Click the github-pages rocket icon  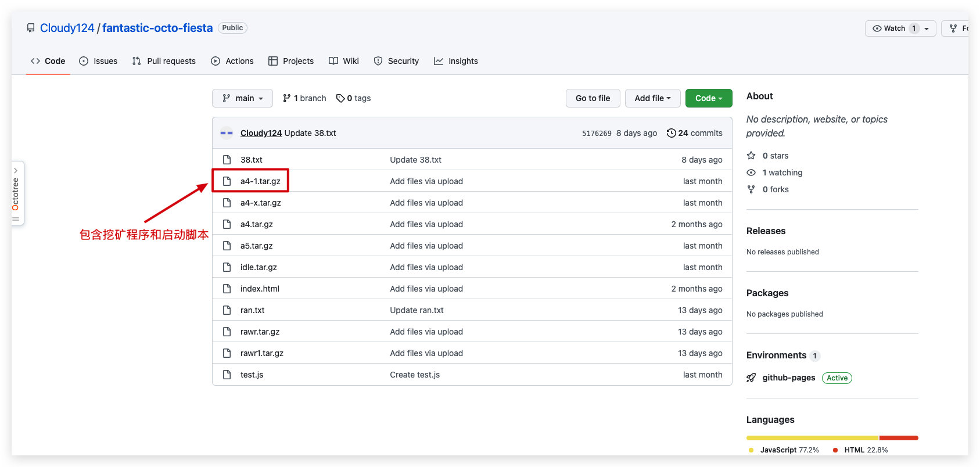coord(751,378)
